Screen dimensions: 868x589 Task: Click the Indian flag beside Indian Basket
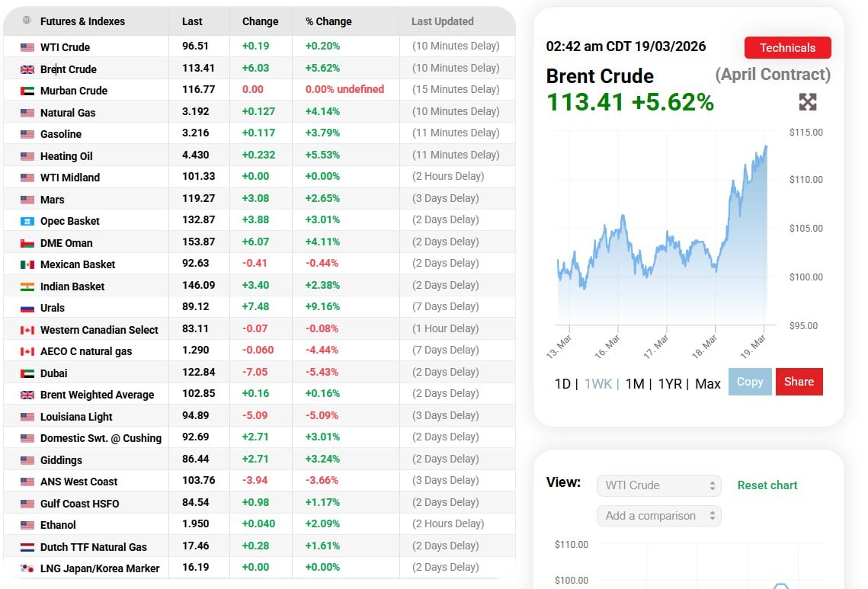[x=27, y=286]
